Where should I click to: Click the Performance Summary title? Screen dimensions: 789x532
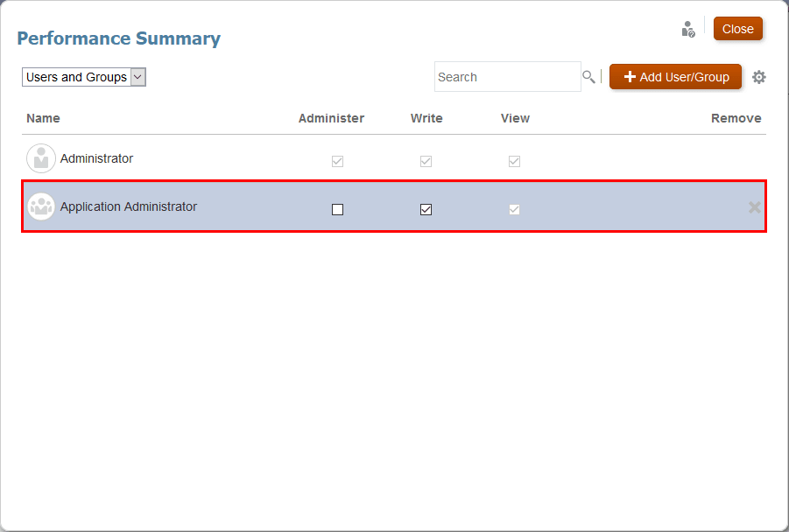tap(119, 38)
